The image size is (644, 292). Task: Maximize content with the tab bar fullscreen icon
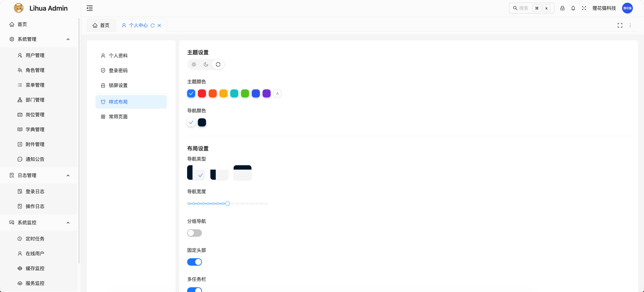pyautogui.click(x=620, y=25)
